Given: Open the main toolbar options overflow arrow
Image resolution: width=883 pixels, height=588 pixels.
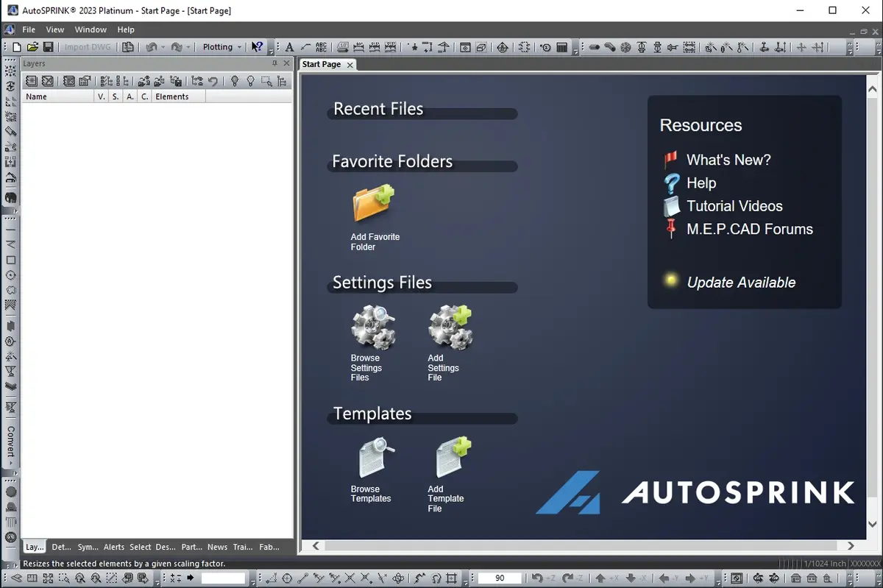Looking at the screenshot, I should (x=271, y=49).
